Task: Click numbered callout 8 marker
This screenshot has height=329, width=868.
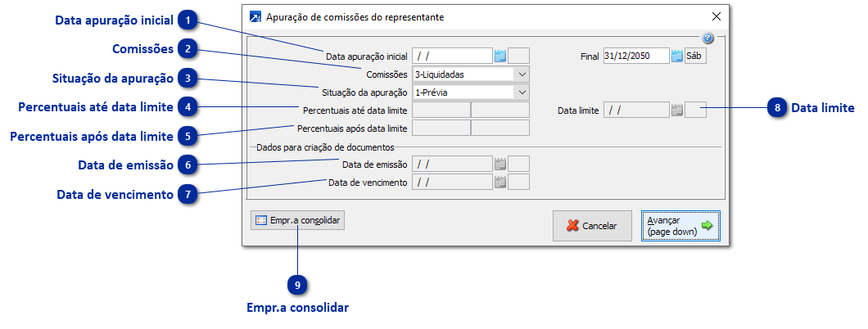Action: (776, 107)
